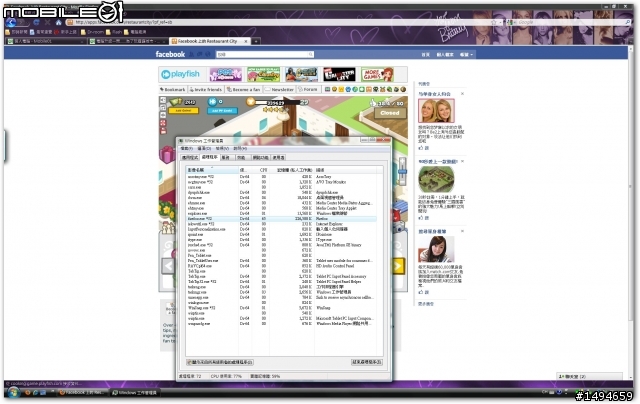Open the Flash bookmarks folder
The height and width of the screenshot is (404, 640).
point(114,32)
